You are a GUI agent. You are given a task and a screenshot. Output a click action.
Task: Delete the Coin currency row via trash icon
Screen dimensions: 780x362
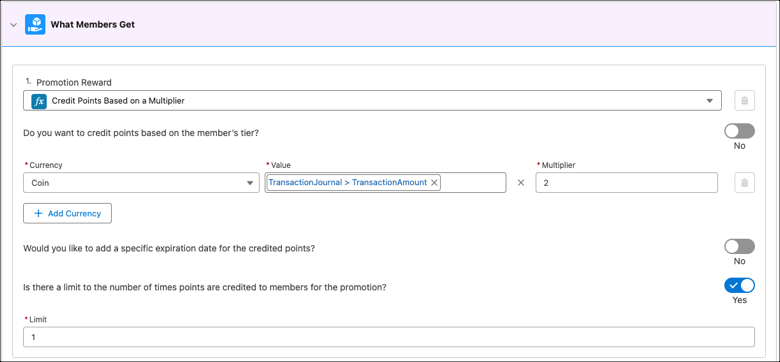point(745,182)
